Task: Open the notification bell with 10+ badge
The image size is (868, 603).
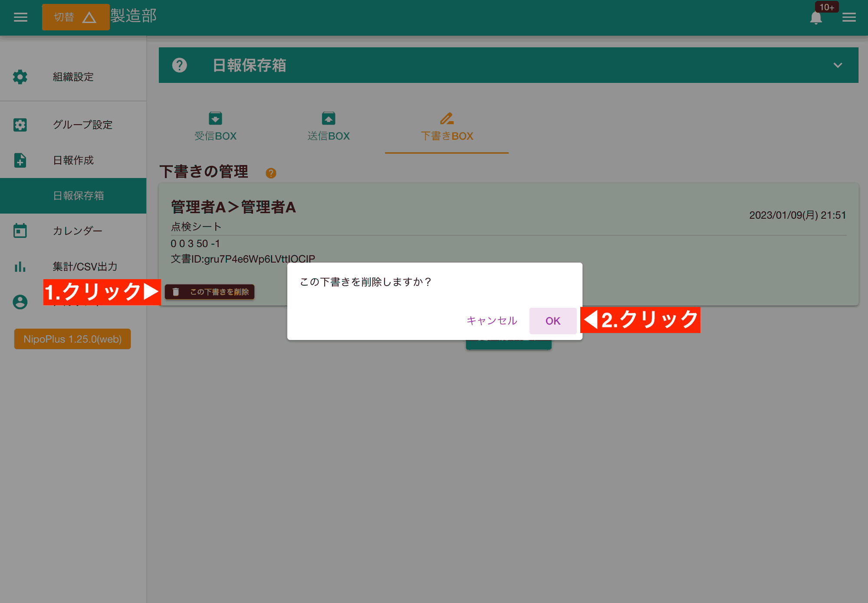Action: [816, 18]
